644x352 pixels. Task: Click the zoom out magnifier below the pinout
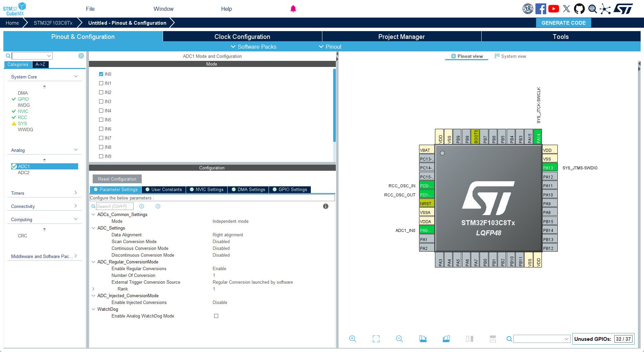pyautogui.click(x=399, y=339)
